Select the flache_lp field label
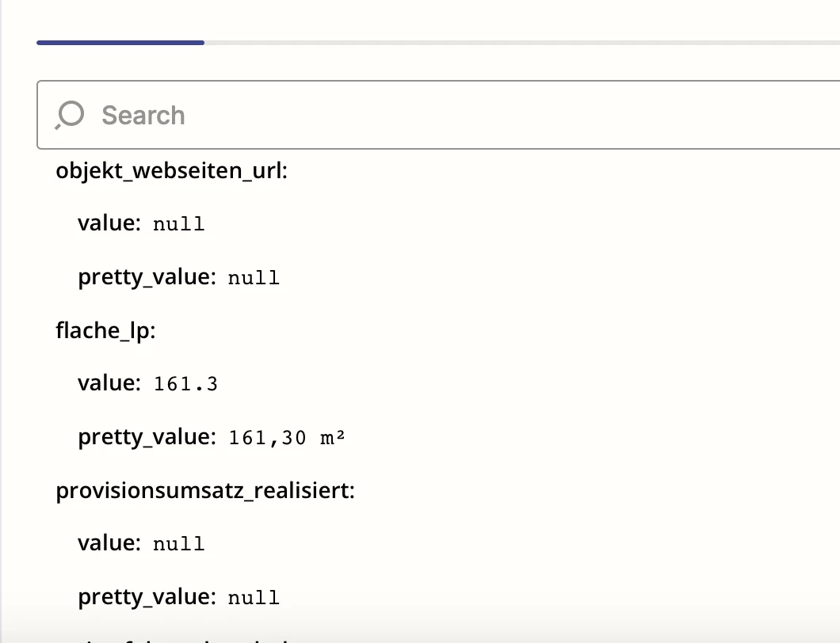The height and width of the screenshot is (643, 840). (105, 330)
